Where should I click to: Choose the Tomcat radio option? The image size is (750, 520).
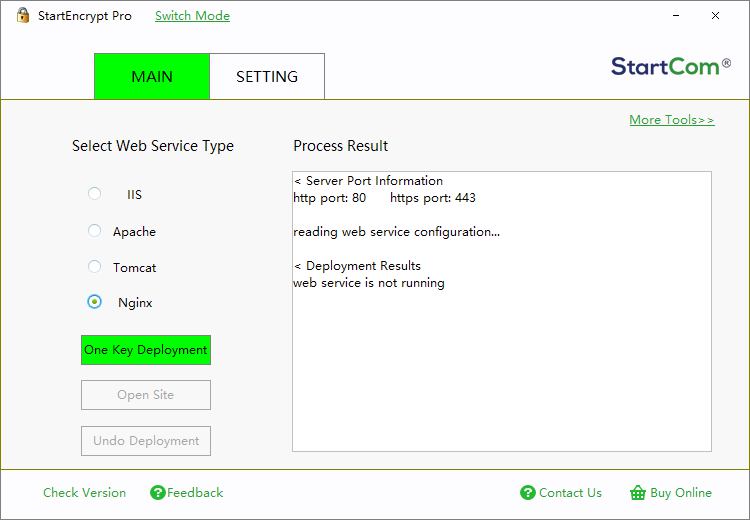tap(94, 266)
